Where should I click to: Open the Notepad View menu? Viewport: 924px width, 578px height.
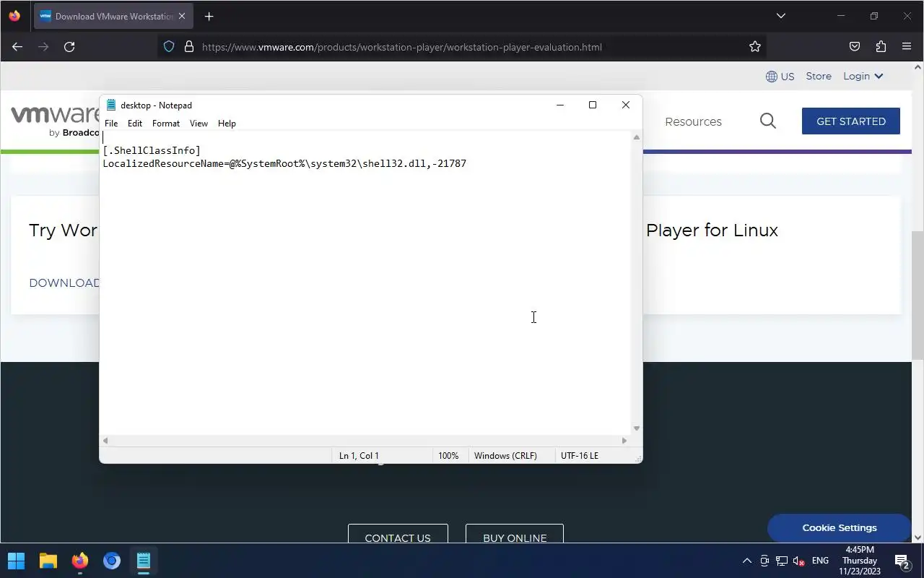(199, 124)
